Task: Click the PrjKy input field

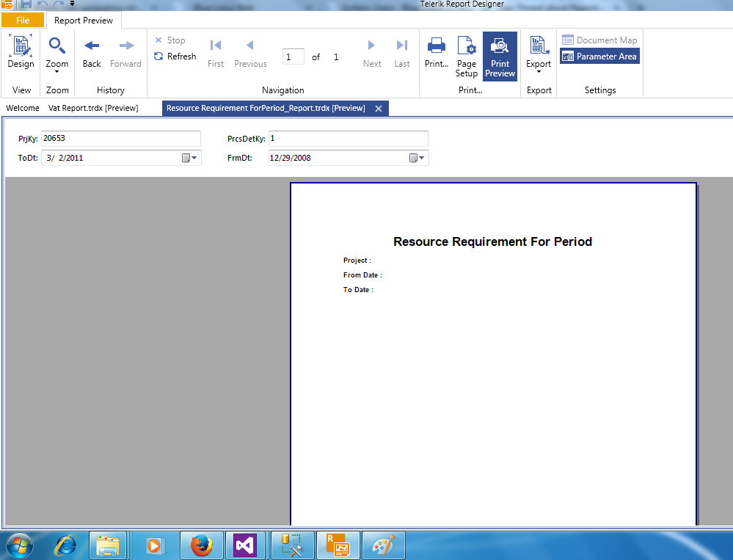Action: pyautogui.click(x=121, y=139)
